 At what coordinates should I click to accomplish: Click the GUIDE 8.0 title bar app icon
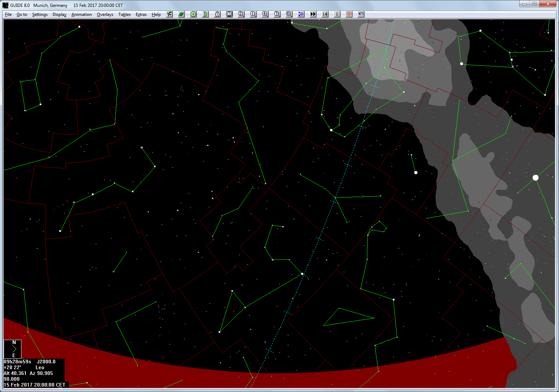pos(5,5)
